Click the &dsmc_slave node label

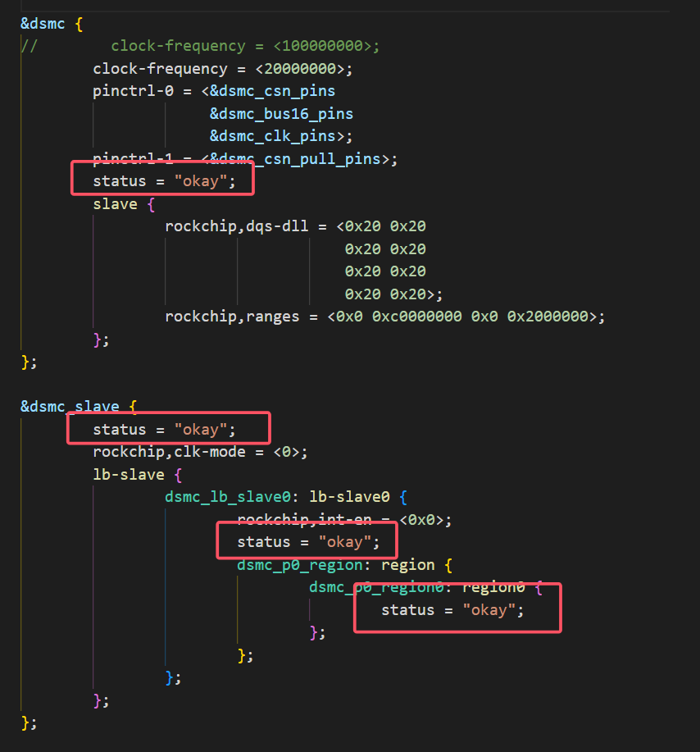[x=61, y=405]
